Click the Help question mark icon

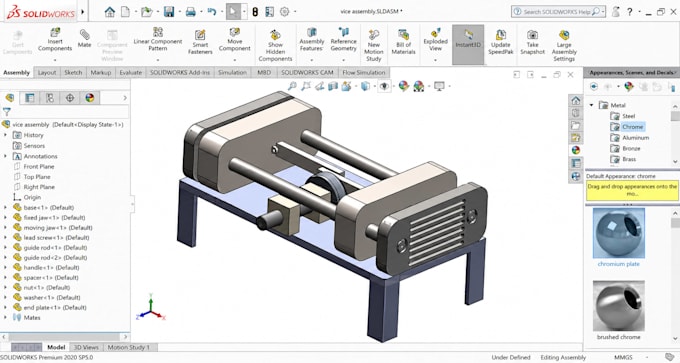(x=629, y=12)
